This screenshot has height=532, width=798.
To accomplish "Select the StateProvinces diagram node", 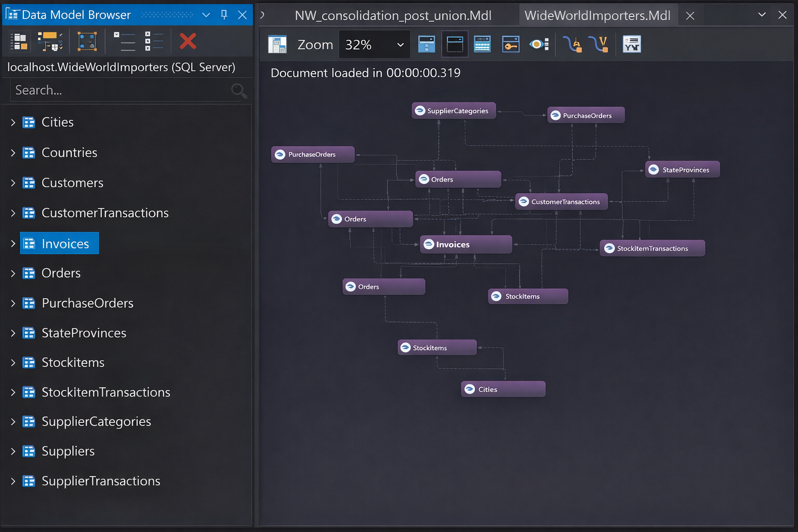I will click(x=683, y=170).
